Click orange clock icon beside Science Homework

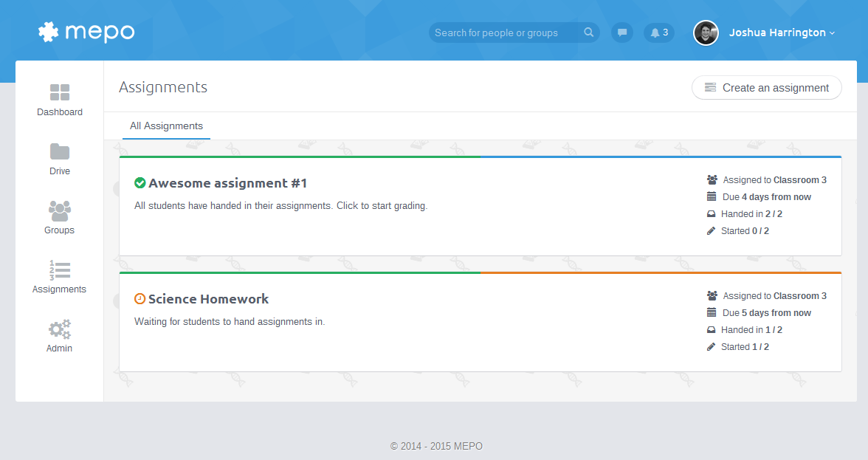pos(140,299)
